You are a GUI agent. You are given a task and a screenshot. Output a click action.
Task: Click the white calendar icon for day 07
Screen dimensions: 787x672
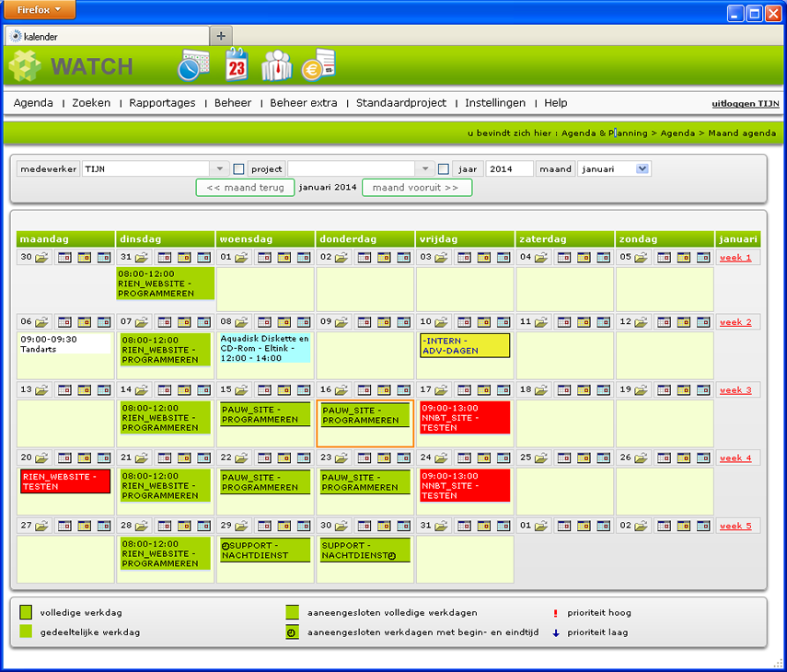tap(165, 322)
